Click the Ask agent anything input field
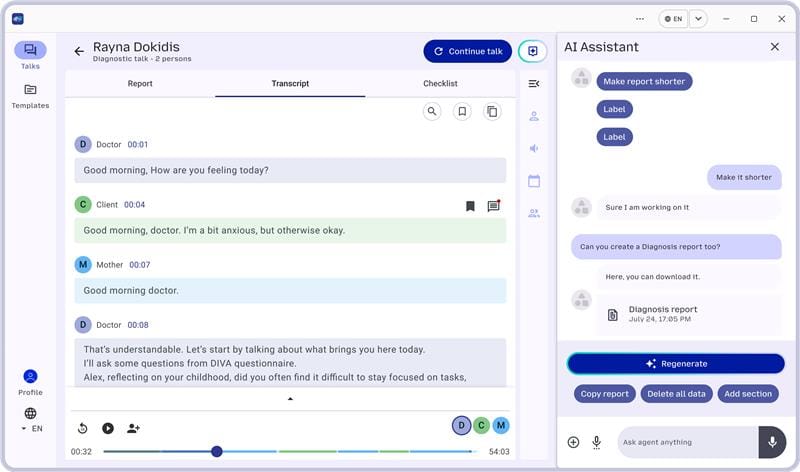 688,442
